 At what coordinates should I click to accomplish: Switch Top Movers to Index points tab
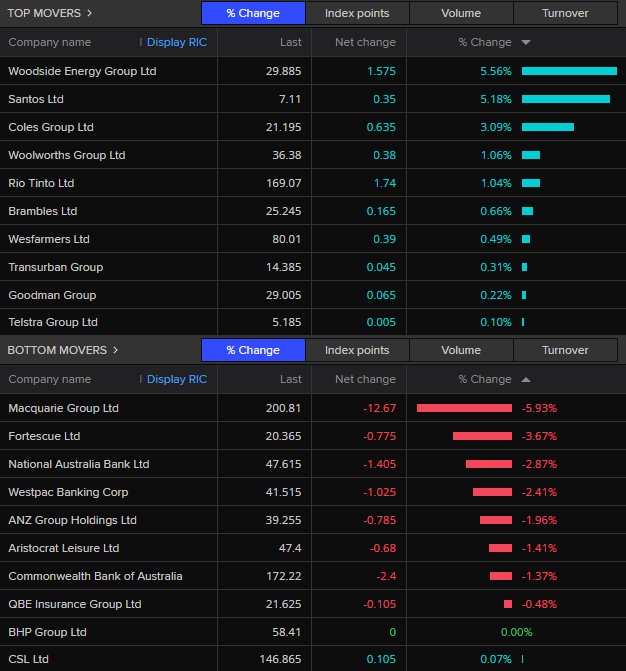point(357,13)
